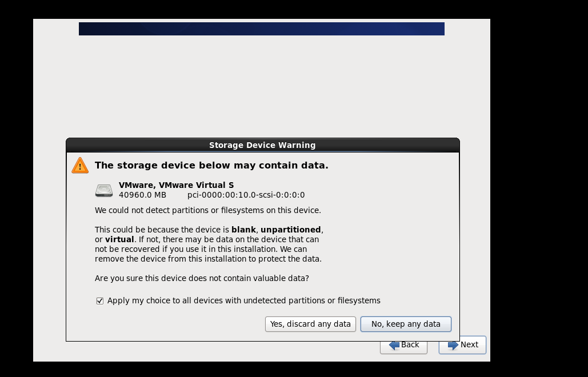Click the dark blue installer banner
The image size is (588, 377).
coord(261,29)
